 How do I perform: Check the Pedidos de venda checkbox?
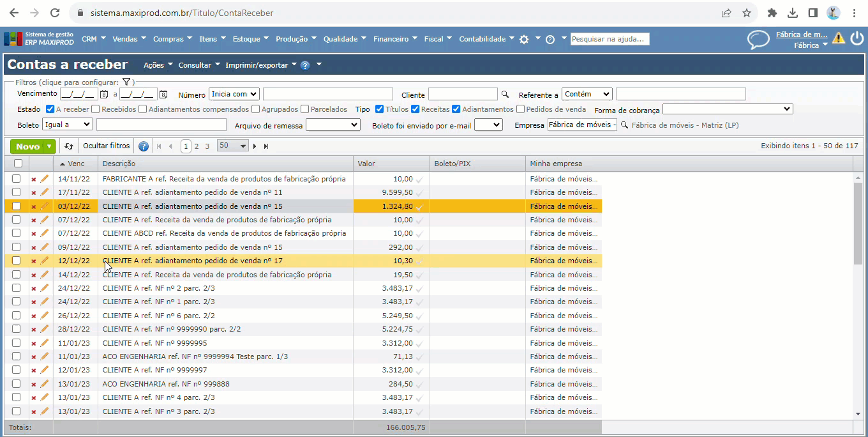520,109
